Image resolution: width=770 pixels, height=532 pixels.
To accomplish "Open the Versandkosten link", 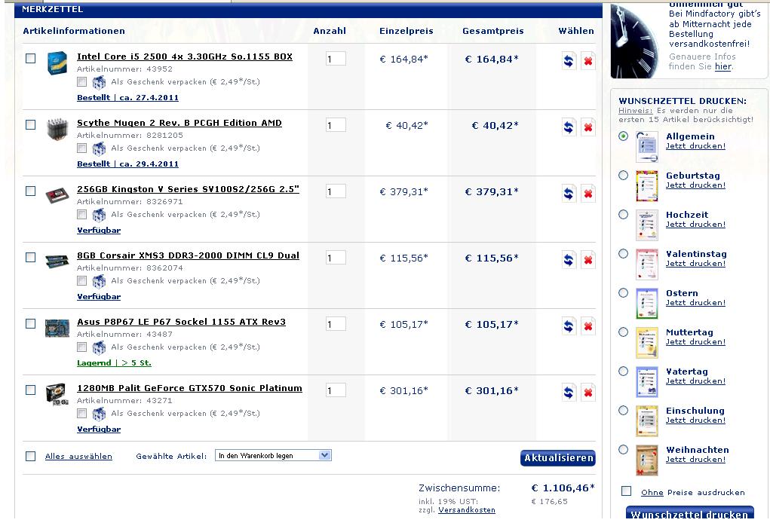I will tap(466, 510).
